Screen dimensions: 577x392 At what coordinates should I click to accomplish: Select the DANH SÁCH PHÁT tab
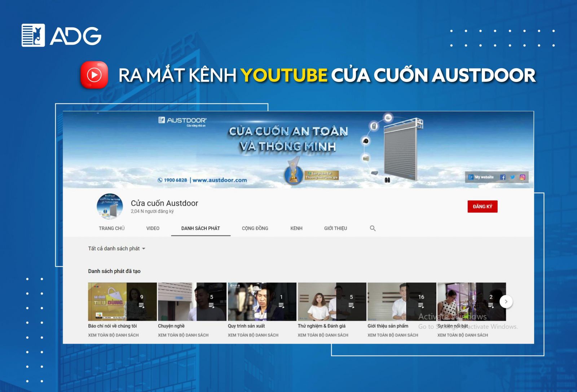pos(201,228)
